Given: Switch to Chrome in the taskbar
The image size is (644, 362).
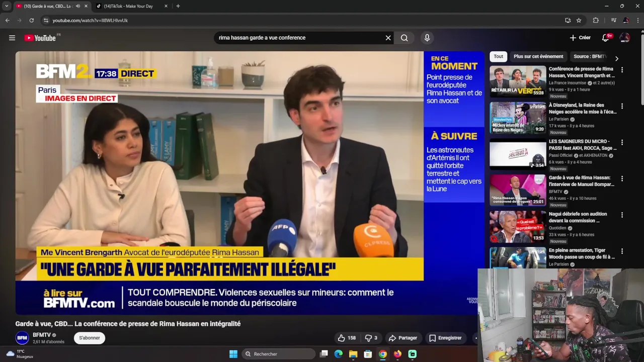Looking at the screenshot, I should [383, 354].
